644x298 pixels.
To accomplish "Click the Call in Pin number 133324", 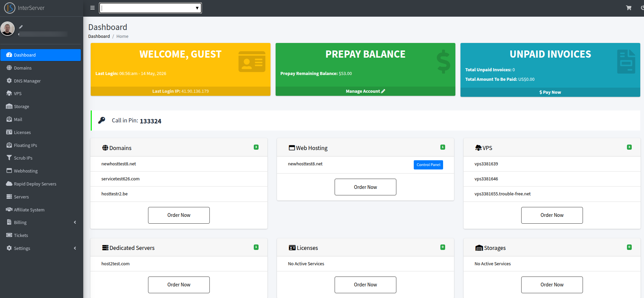I will click(x=150, y=121).
